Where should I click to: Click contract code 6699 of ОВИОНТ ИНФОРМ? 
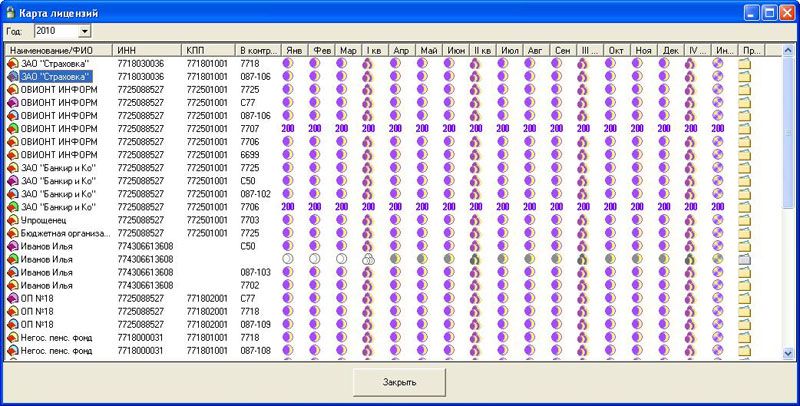250,155
